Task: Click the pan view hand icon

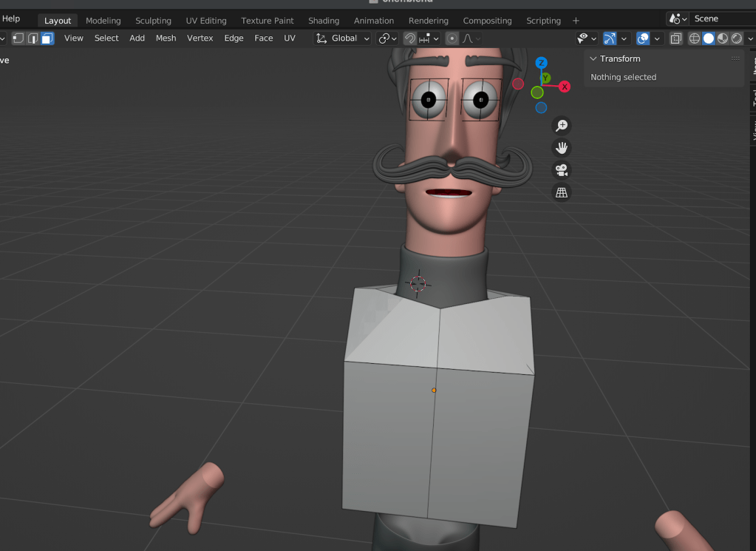Action: point(562,148)
